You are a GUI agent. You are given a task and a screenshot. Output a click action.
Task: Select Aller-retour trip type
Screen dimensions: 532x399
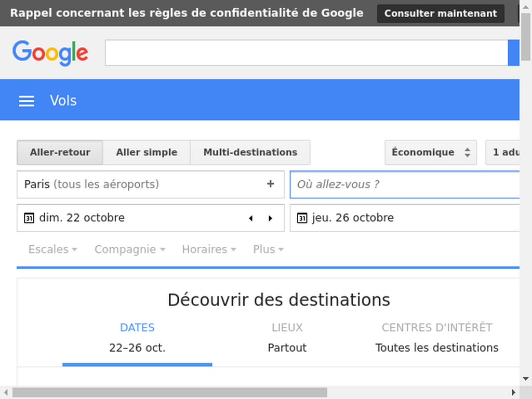(x=60, y=152)
